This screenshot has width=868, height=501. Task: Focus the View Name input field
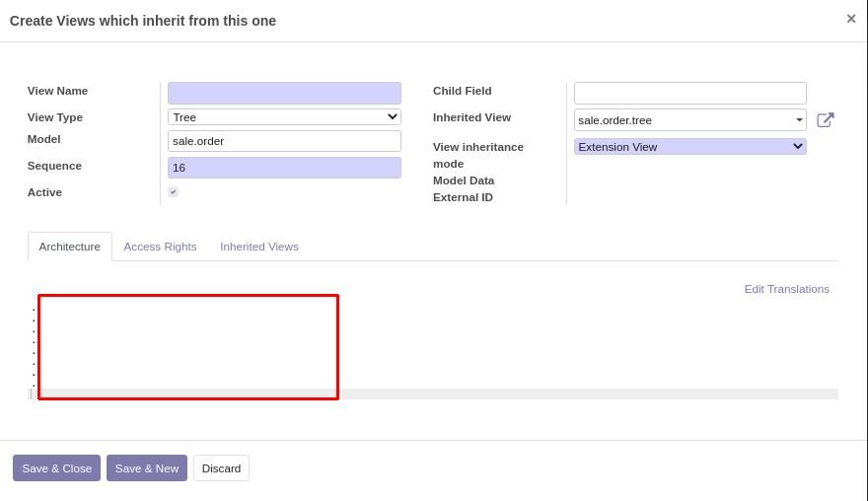284,93
